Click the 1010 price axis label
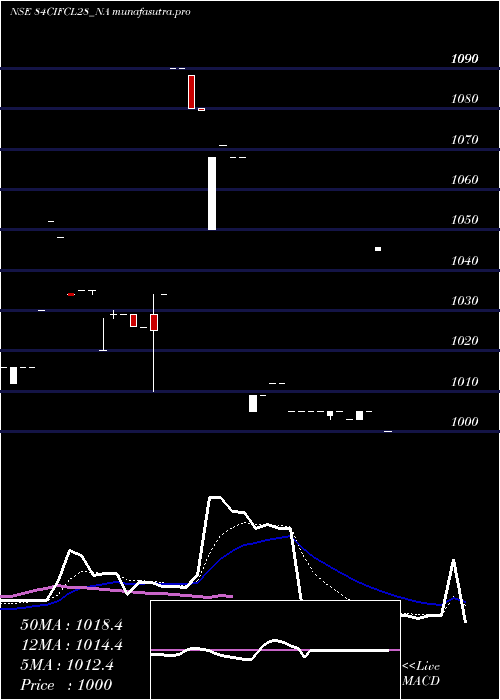The width and height of the screenshot is (500, 700). pyautogui.click(x=464, y=382)
